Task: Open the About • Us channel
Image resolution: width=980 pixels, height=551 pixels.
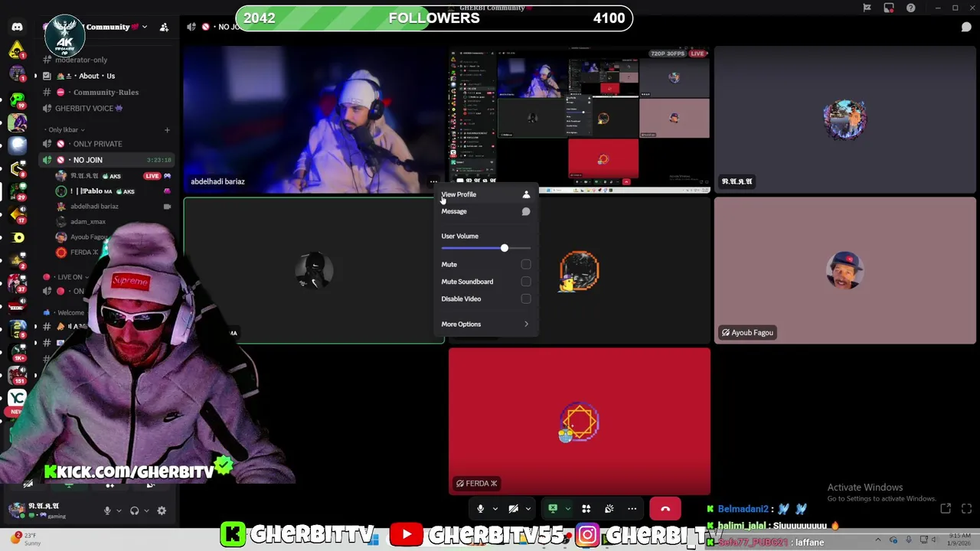Action: tap(106, 76)
